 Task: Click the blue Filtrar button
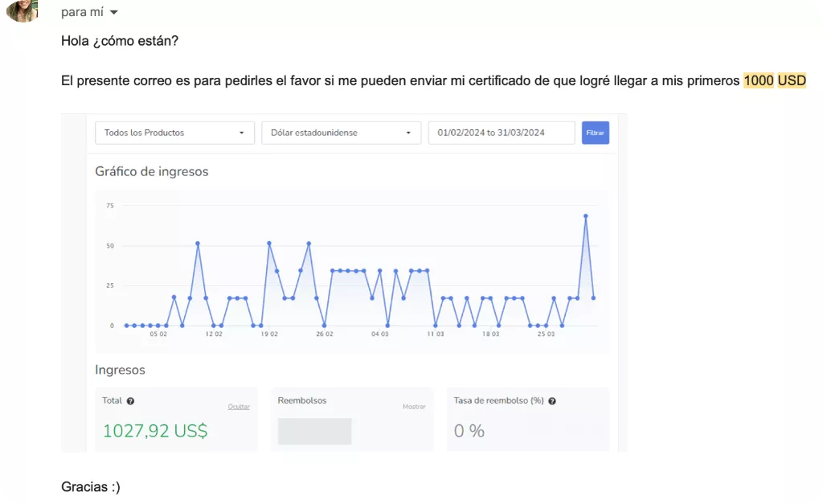(x=596, y=133)
